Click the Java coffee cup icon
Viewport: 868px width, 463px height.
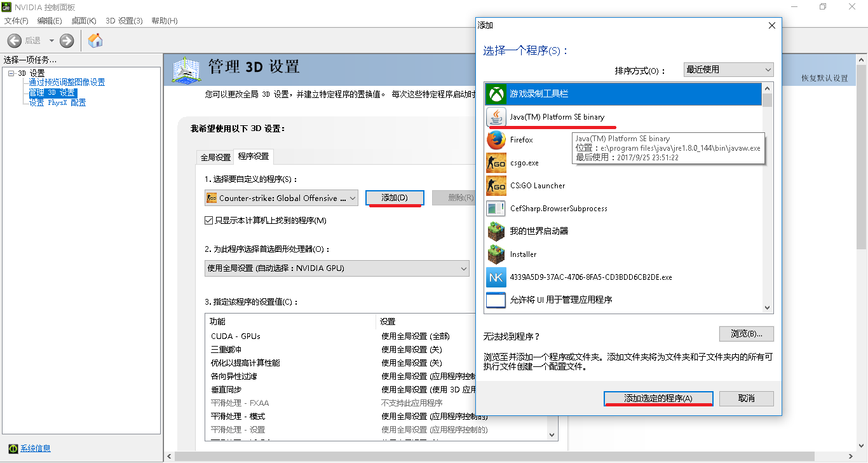point(496,117)
